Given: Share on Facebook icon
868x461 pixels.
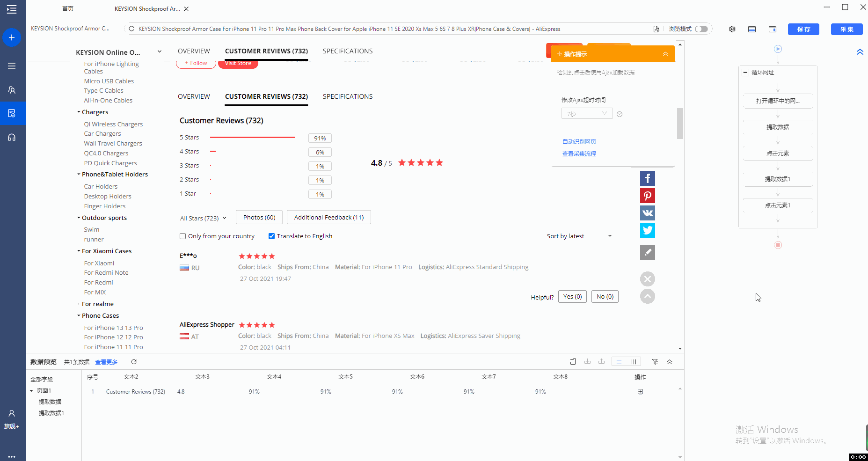Looking at the screenshot, I should [x=648, y=178].
